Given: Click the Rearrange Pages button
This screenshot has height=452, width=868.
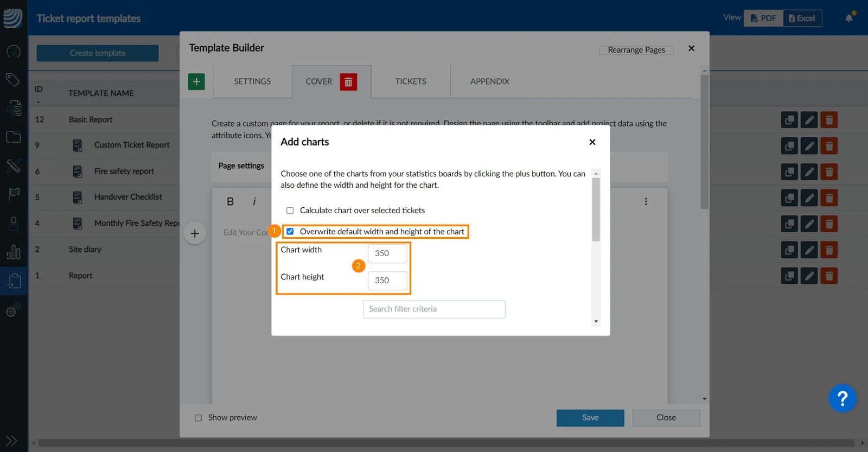Looking at the screenshot, I should [x=636, y=50].
